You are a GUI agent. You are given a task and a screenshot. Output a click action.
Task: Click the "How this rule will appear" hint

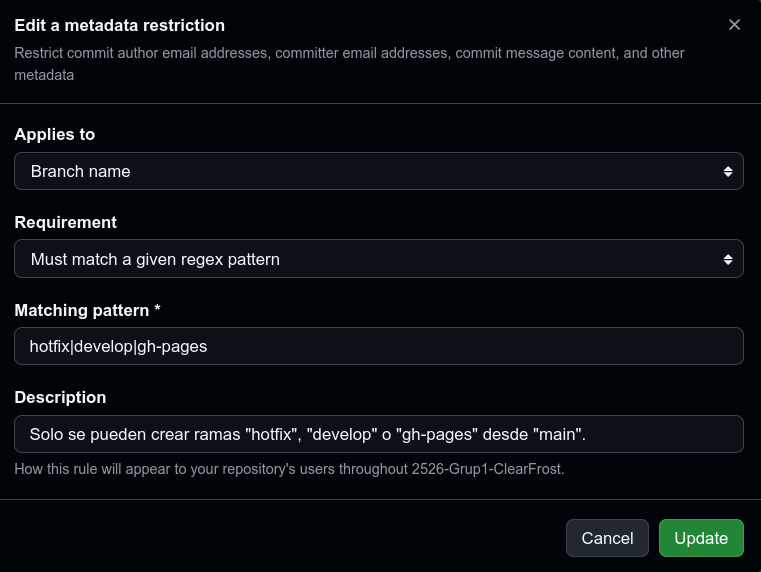point(210,468)
